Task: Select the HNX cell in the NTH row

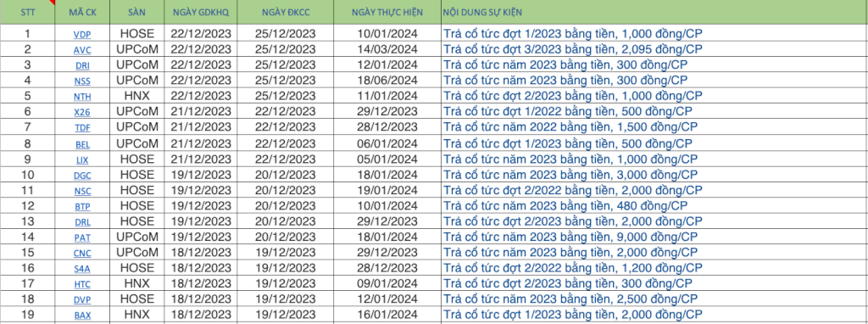Action: tap(136, 96)
